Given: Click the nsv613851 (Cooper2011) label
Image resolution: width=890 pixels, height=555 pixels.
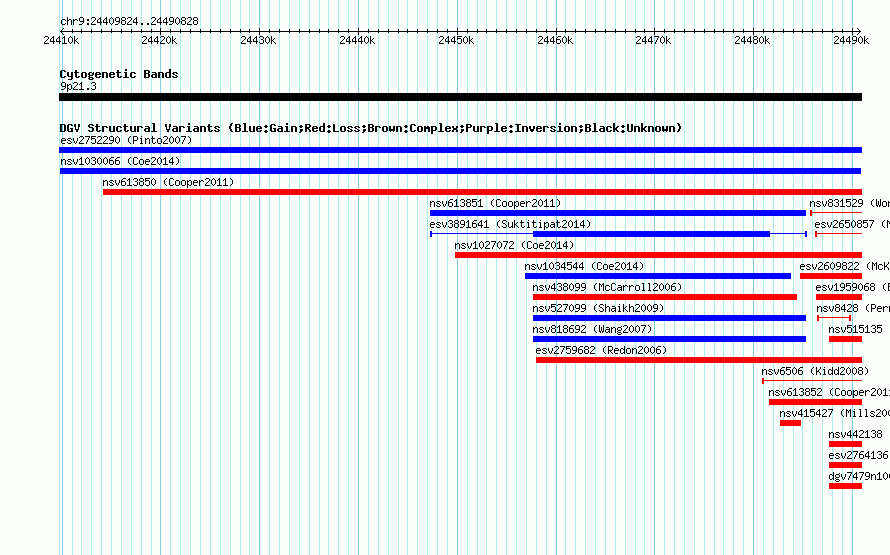Looking at the screenshot, I should 495,203.
